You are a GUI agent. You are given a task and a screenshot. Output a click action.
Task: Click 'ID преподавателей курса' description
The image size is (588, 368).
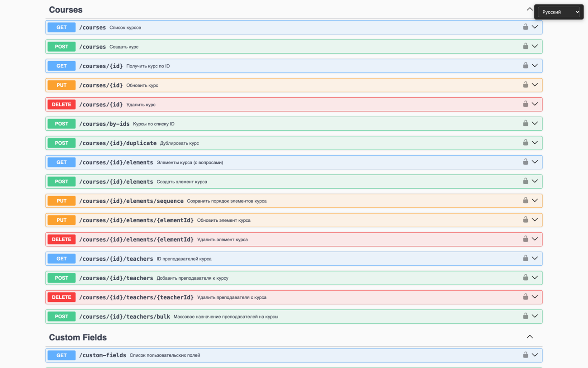point(184,259)
